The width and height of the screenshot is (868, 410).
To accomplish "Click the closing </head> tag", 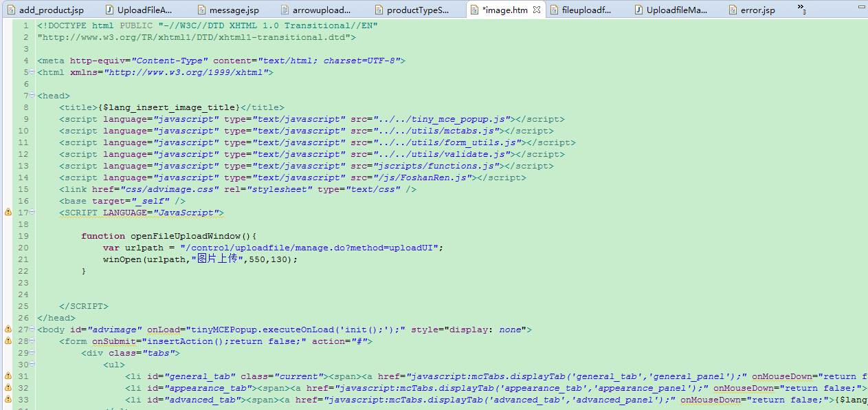I will [56, 318].
